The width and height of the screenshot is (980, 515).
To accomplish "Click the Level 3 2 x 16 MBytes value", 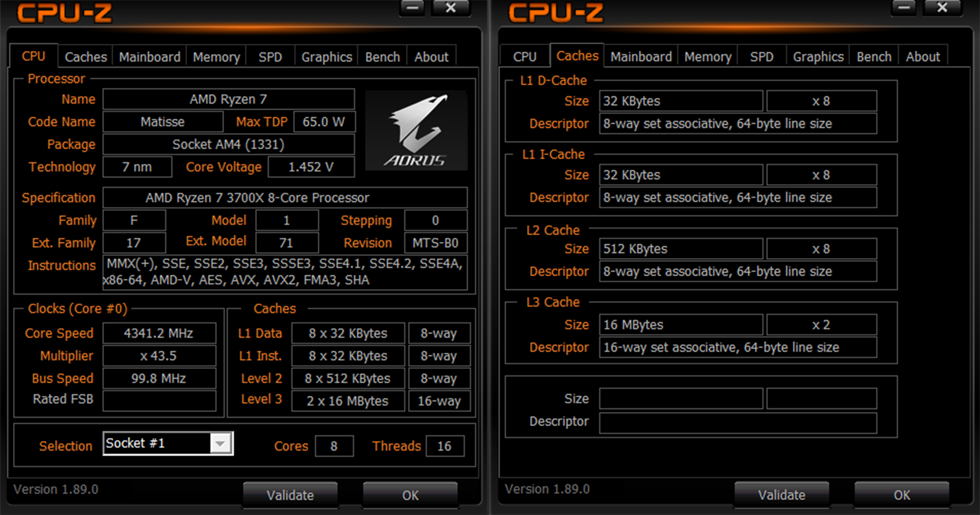I will point(348,400).
